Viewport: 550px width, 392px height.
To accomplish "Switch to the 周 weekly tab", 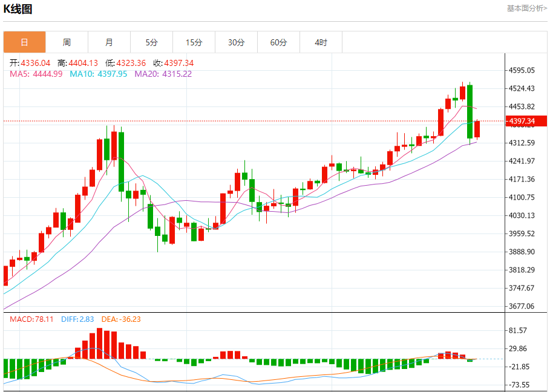I will pyautogui.click(x=67, y=42).
